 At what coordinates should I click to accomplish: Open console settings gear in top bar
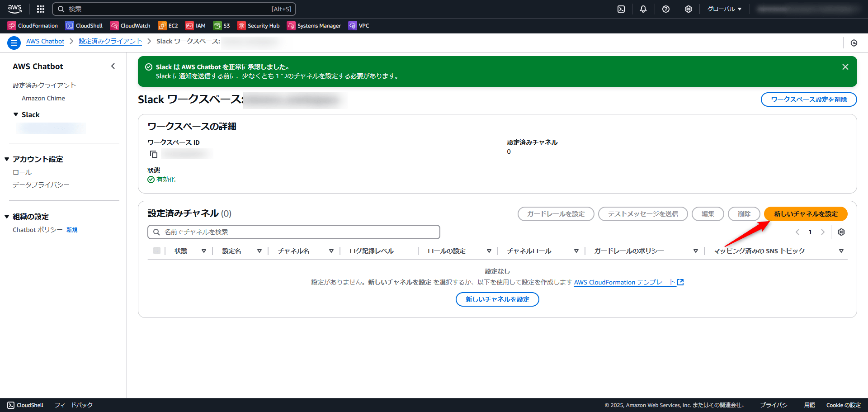[x=689, y=9]
